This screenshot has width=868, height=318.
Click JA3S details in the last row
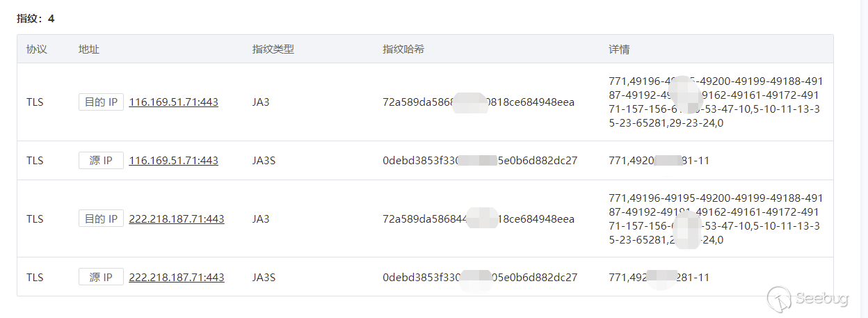[x=659, y=278]
